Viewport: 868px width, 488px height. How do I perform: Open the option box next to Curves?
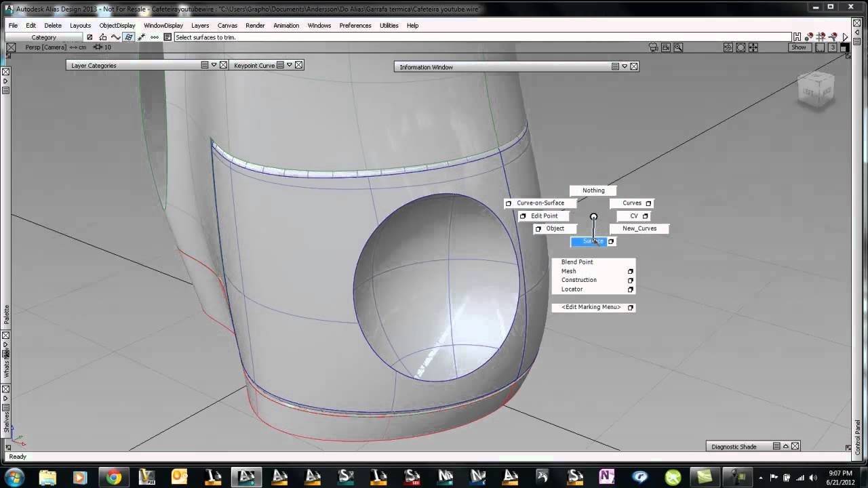648,203
